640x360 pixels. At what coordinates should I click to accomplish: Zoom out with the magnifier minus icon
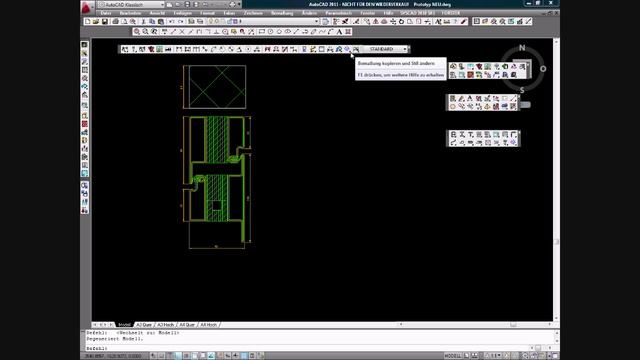145,31
